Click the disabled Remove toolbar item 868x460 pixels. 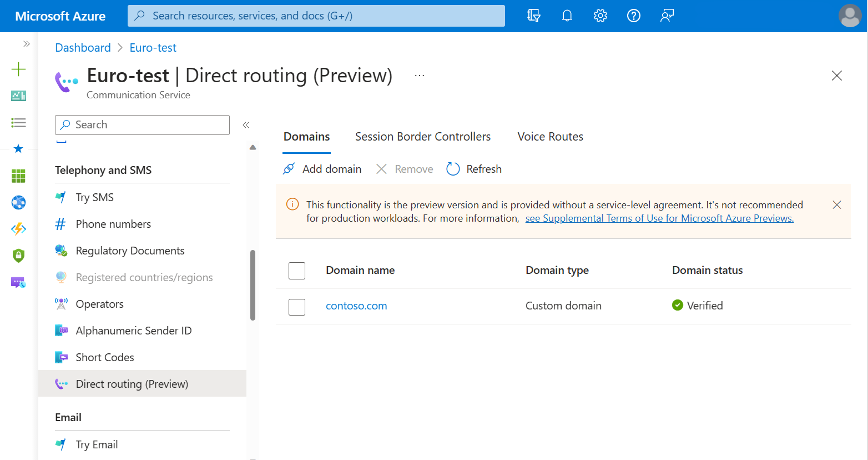(x=405, y=169)
